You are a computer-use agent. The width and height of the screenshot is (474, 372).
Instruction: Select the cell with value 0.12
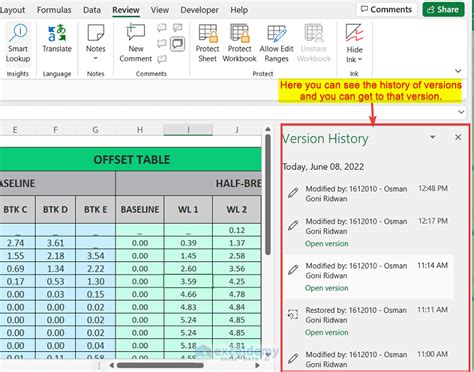(237, 230)
